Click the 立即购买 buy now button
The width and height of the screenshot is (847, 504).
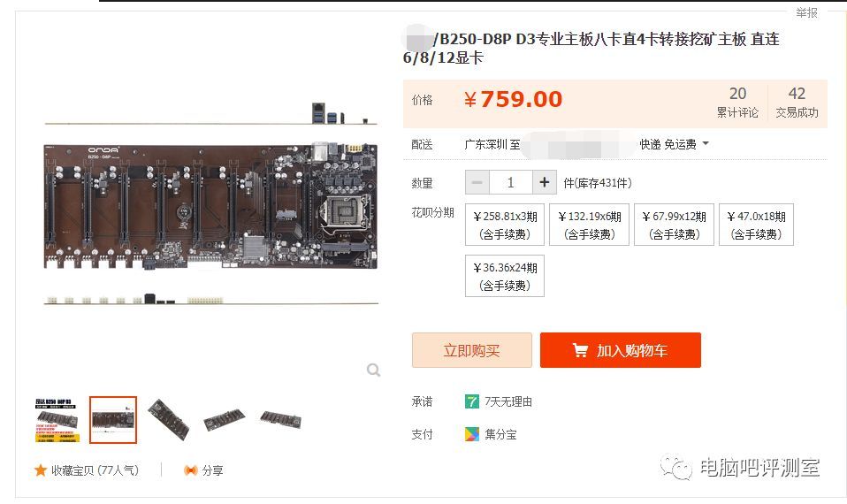click(x=471, y=350)
